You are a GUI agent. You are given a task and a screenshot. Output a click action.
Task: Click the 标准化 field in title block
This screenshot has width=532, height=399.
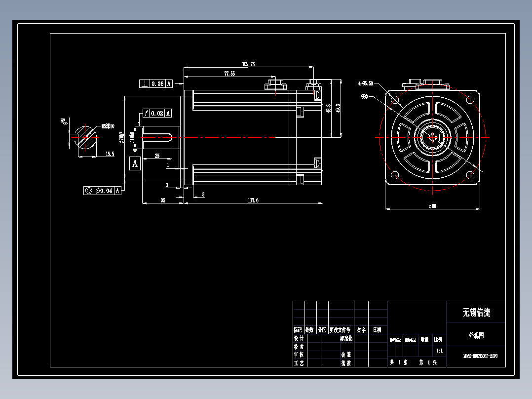(x=346, y=339)
